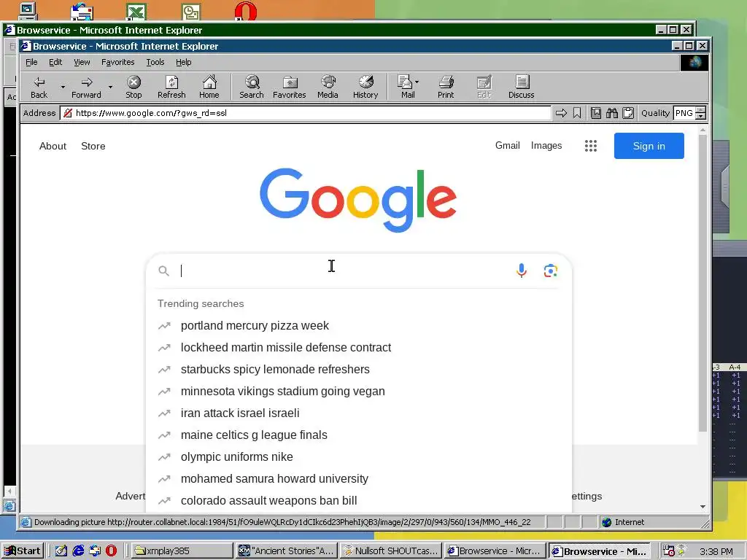
Task: Increase Quality with the spinner up arrow
Action: pyautogui.click(x=700, y=110)
